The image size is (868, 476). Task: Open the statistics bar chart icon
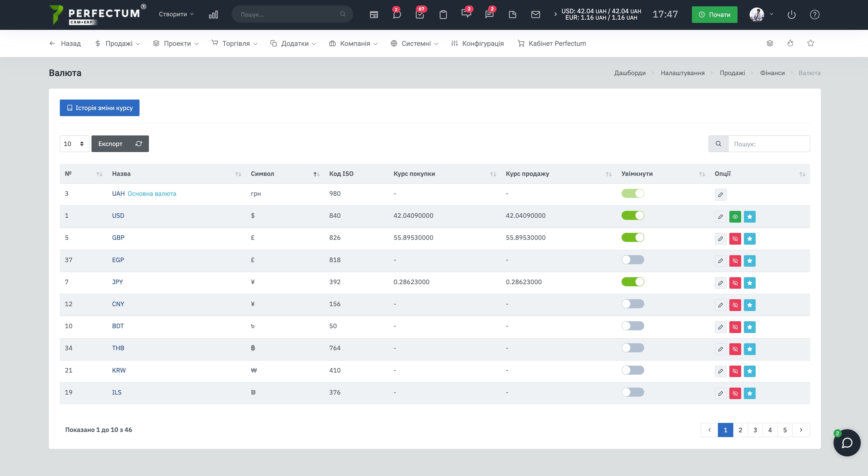[213, 14]
